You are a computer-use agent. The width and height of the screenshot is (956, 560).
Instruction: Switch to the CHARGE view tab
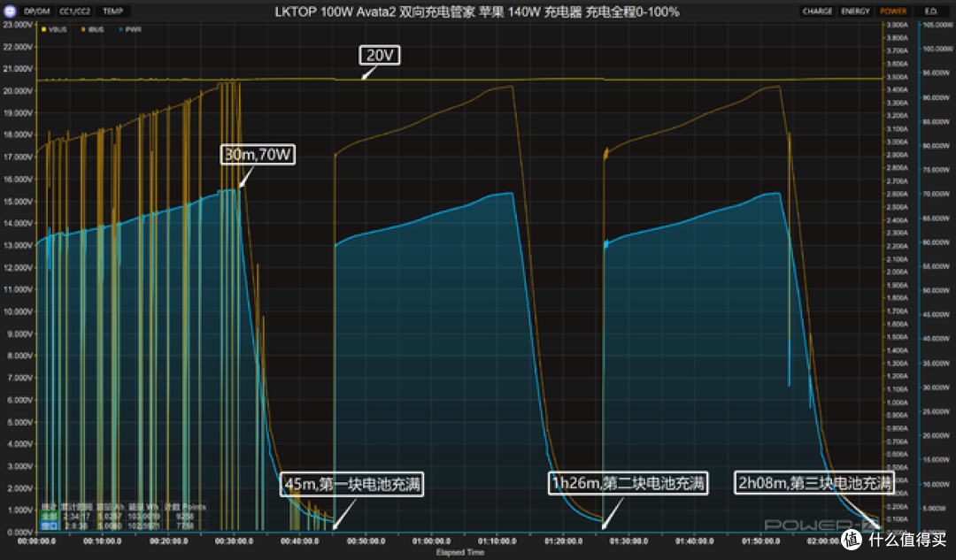pyautogui.click(x=818, y=11)
